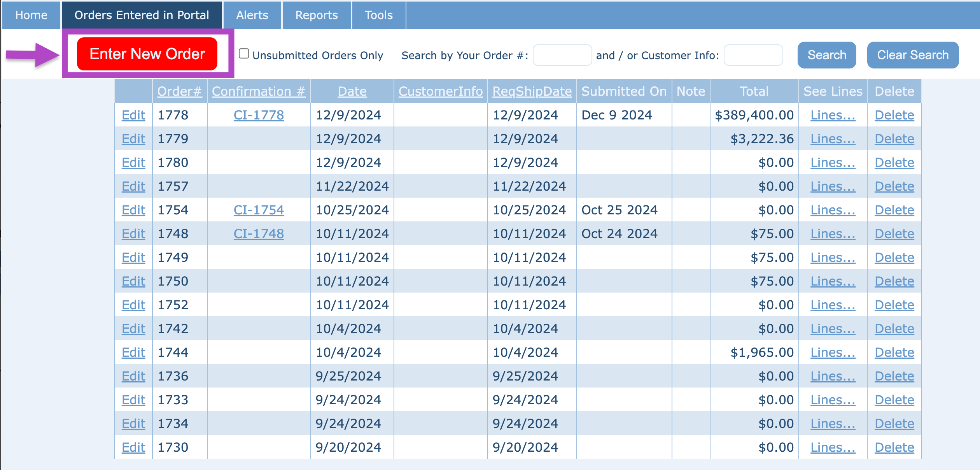View lines for order 1744

(x=833, y=352)
